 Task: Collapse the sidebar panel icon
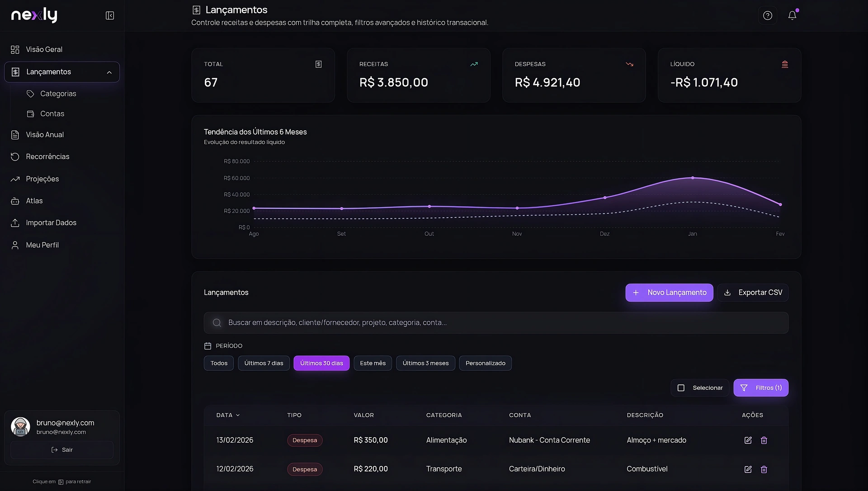[110, 16]
